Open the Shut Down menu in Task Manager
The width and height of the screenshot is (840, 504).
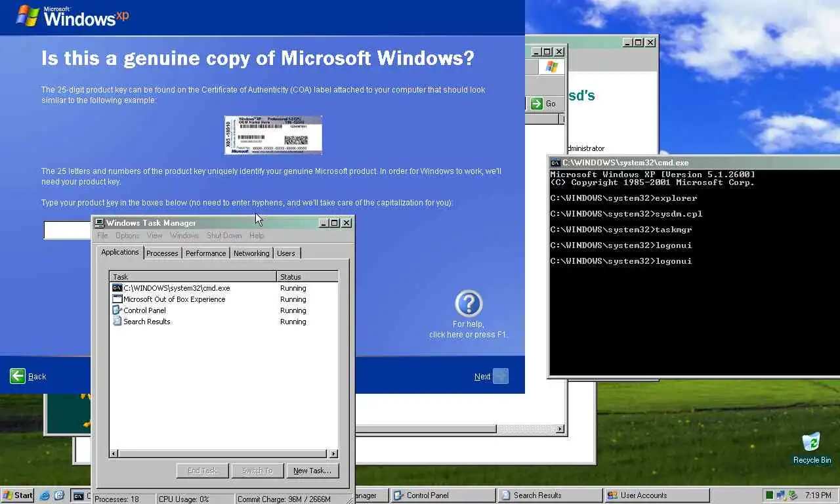tap(224, 236)
